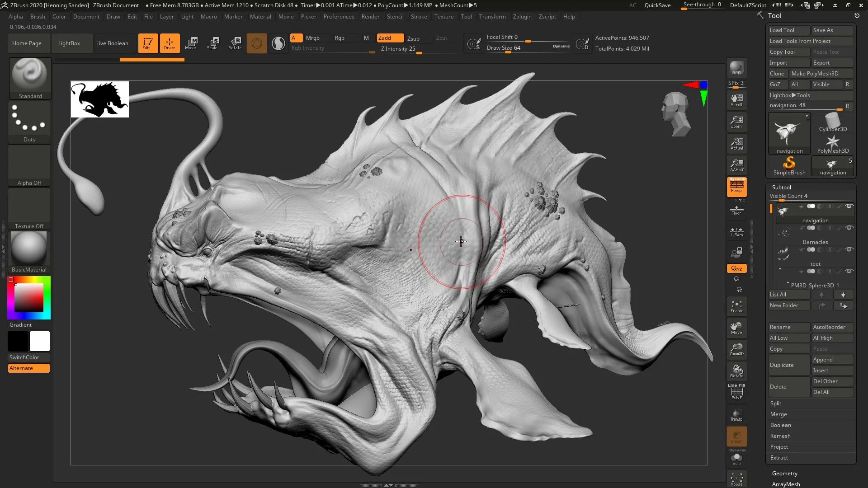The image size is (868, 488).
Task: Click the head navigation cam view
Action: pos(676,114)
